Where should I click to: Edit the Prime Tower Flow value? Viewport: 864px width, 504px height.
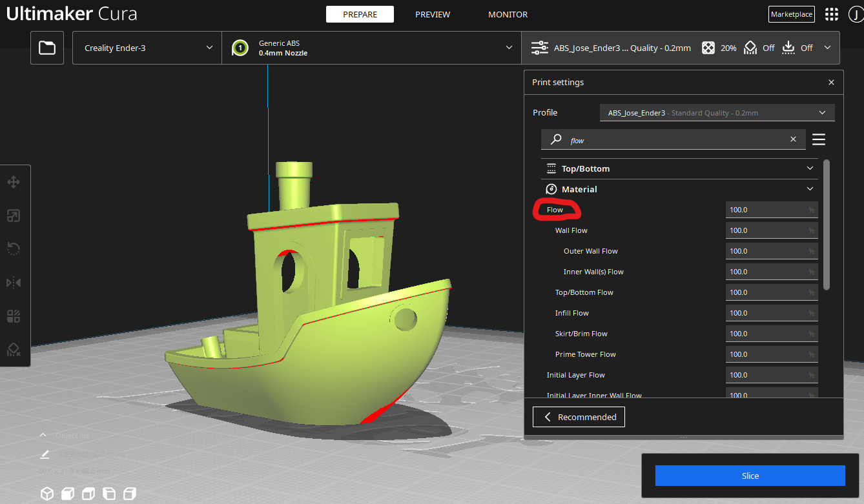772,354
